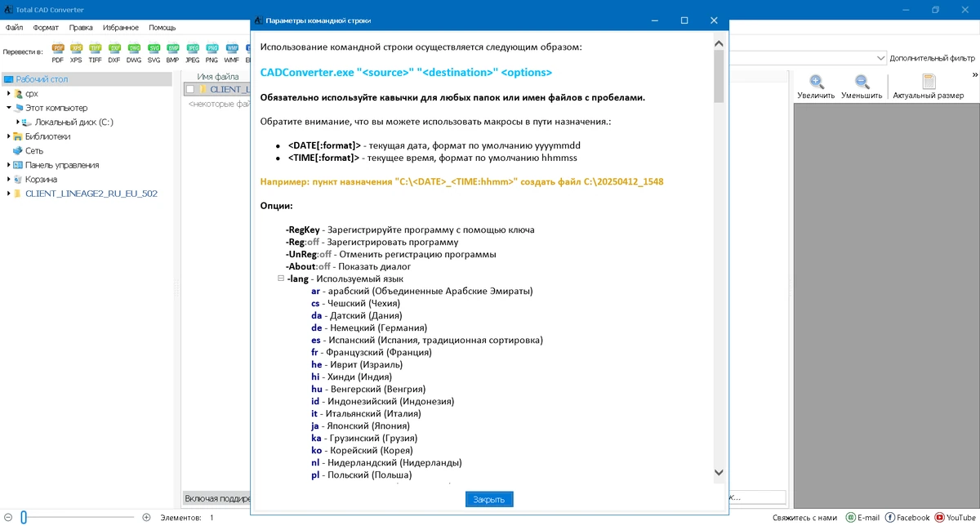Click the dialog scrollbar up arrow

(719, 43)
